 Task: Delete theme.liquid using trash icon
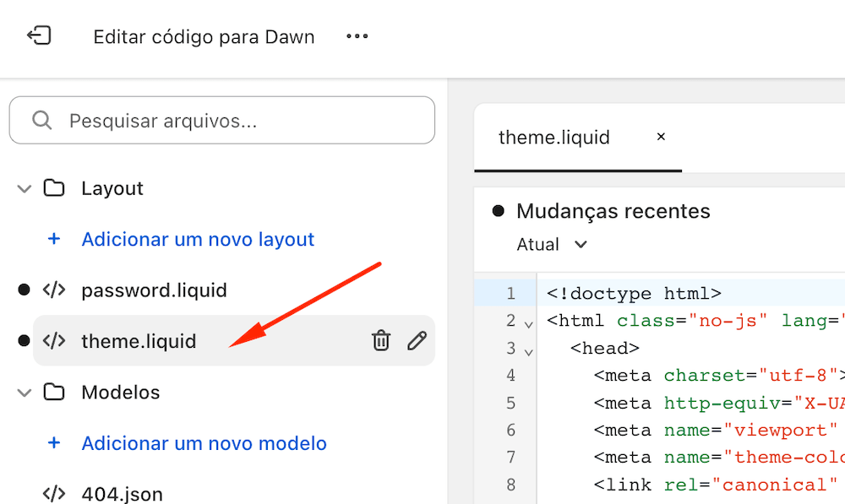tap(381, 340)
